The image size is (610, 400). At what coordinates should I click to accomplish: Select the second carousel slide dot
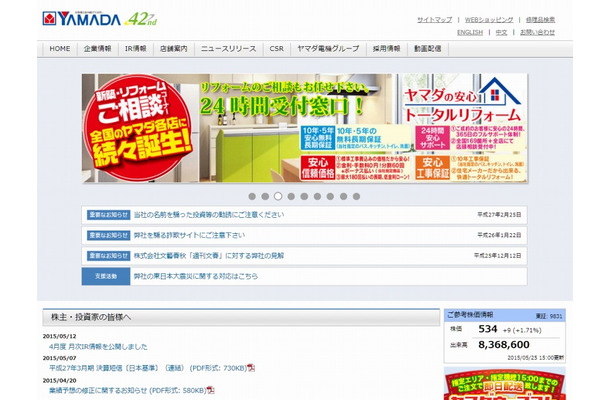click(265, 196)
